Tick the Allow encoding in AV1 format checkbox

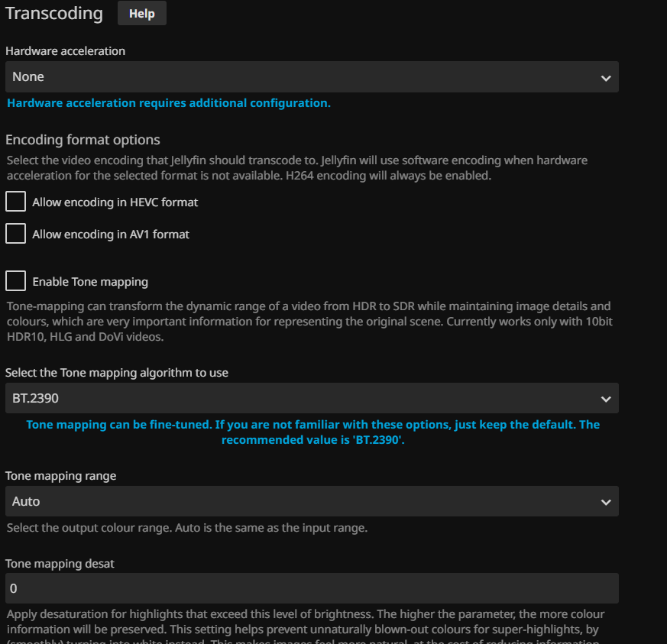pos(16,234)
